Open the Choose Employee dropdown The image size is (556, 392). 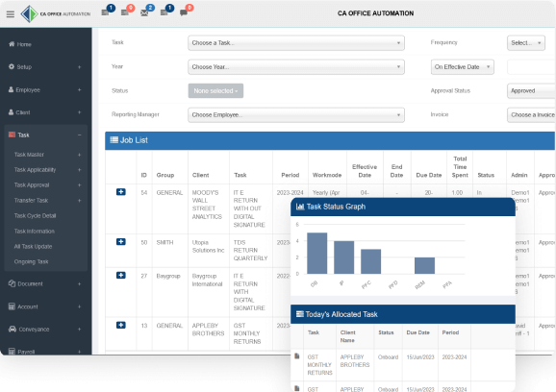(296, 114)
